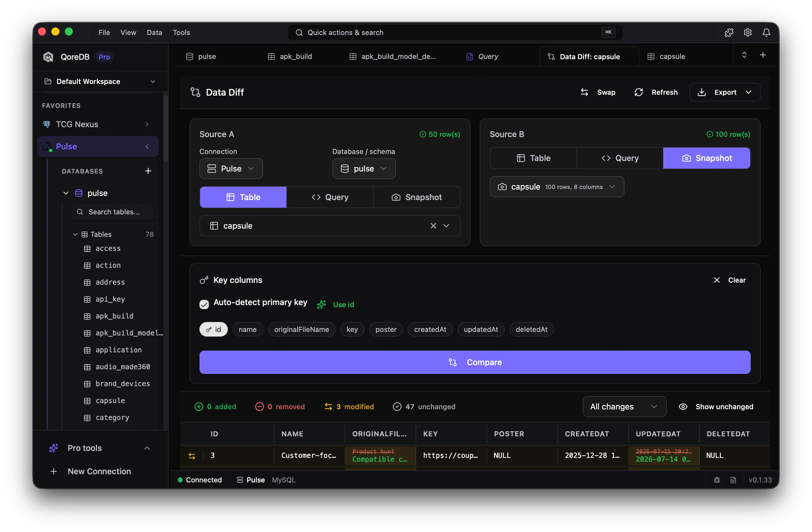Select Table mode in Source A
This screenshot has height=532, width=812.
pos(243,197)
